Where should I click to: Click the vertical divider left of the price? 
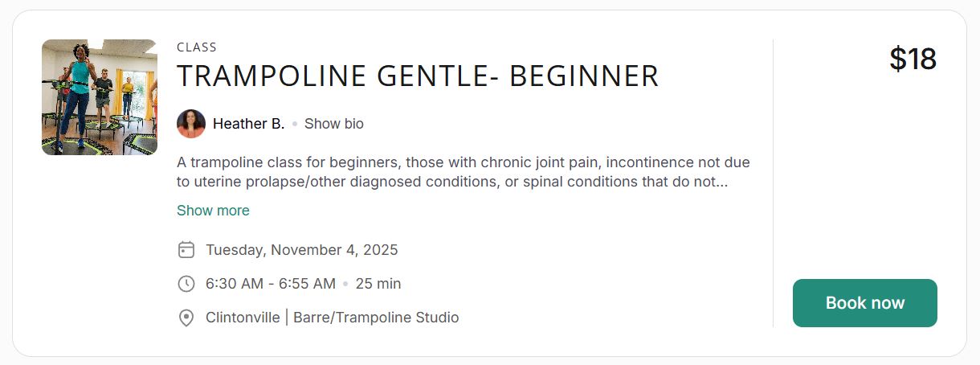click(773, 183)
